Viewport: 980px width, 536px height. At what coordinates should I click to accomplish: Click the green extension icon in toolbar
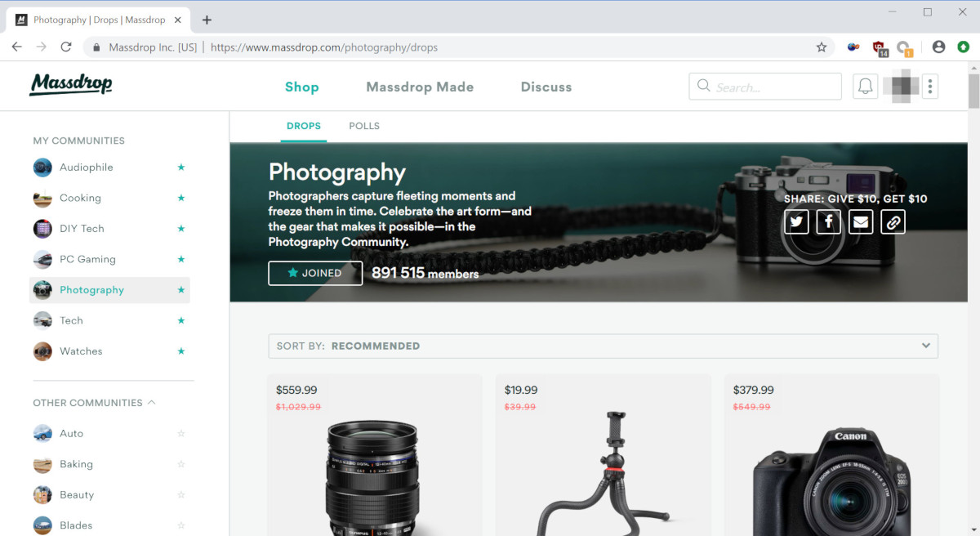(x=964, y=47)
